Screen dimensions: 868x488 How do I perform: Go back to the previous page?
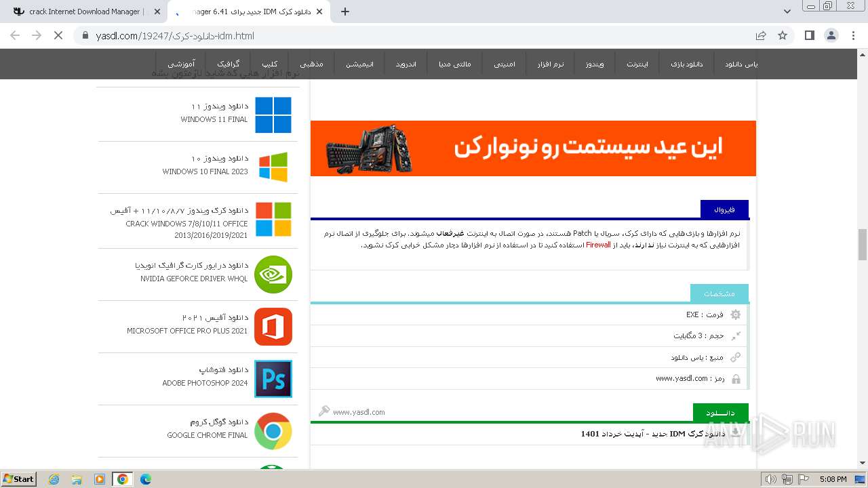[x=15, y=35]
